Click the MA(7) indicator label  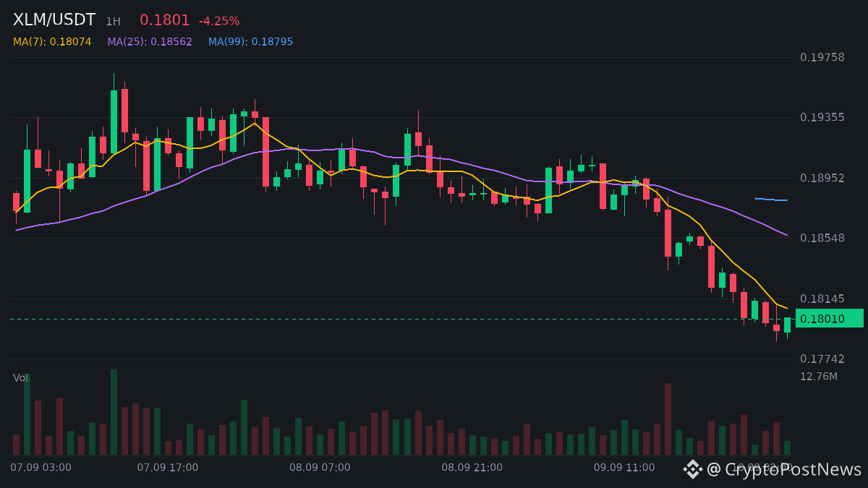pos(52,42)
